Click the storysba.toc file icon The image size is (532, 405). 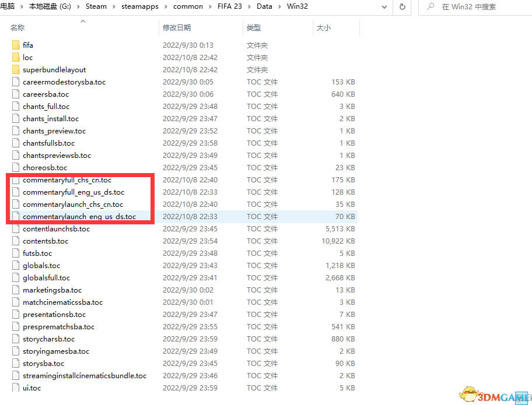coord(16,363)
